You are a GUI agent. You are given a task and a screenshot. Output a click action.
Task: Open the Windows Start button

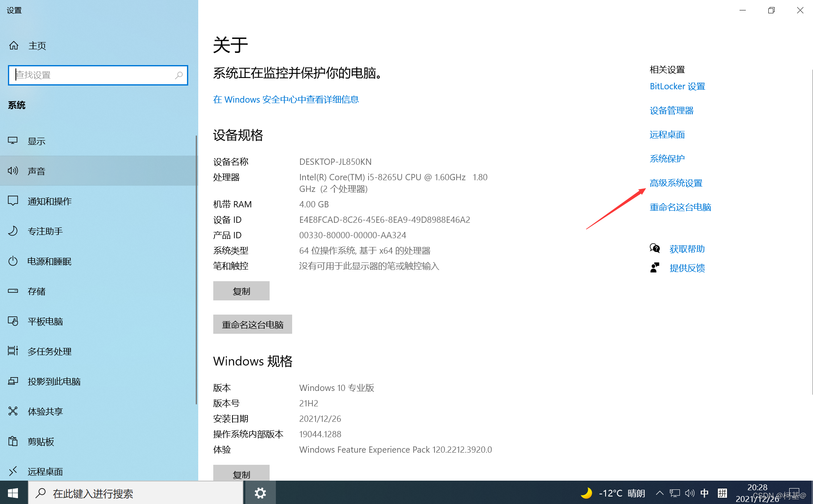[x=13, y=493]
